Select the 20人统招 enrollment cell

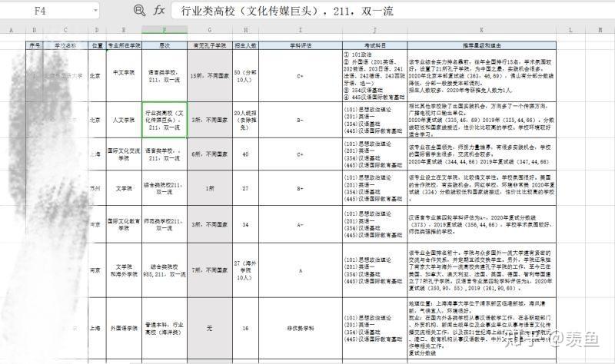pos(245,120)
